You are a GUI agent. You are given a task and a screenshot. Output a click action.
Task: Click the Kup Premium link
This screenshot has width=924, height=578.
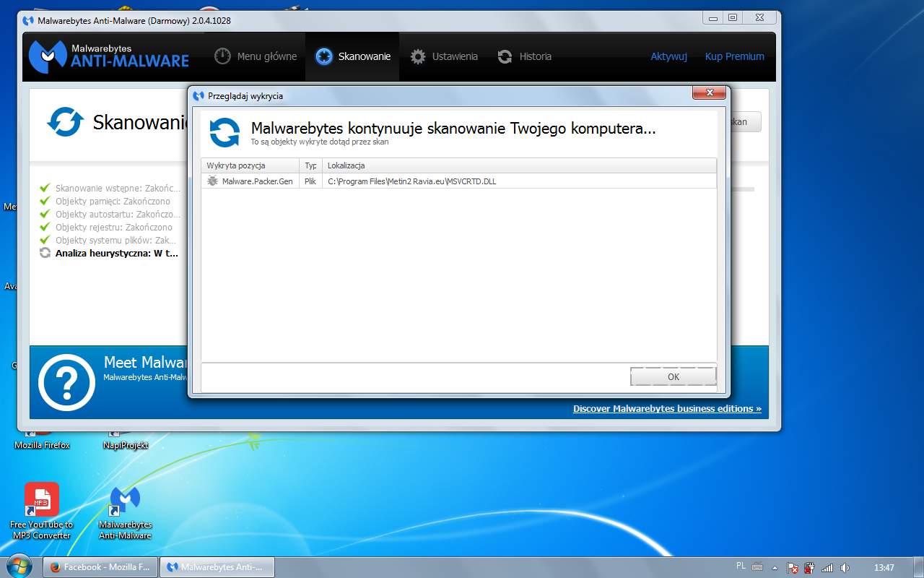[734, 56]
